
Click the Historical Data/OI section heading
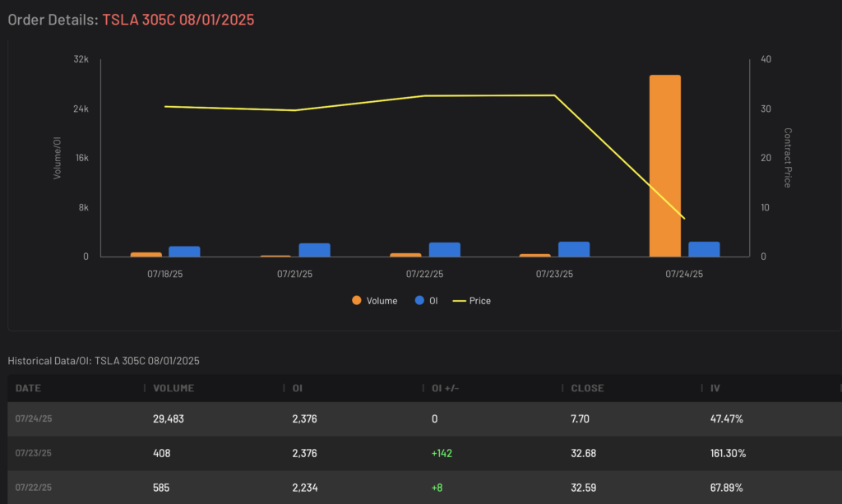click(x=103, y=361)
